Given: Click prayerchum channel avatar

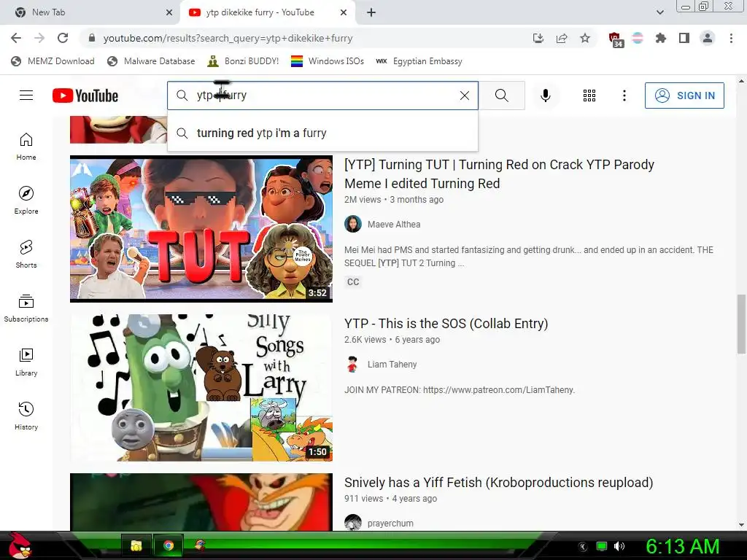Looking at the screenshot, I should [353, 523].
